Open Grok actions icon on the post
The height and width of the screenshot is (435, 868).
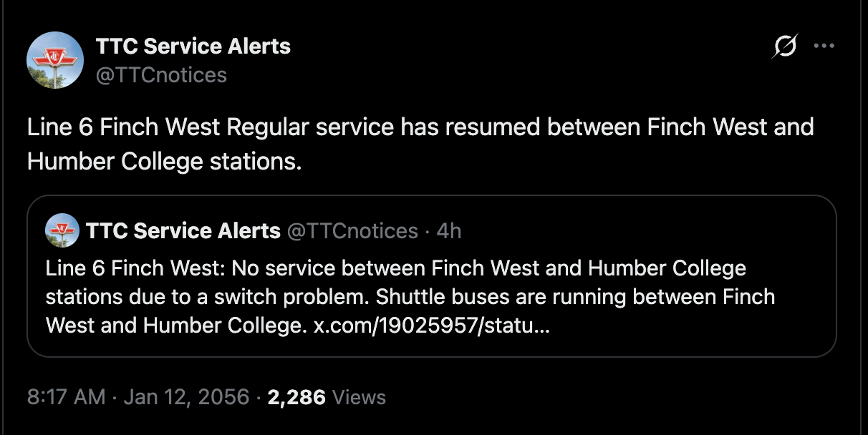tap(785, 47)
